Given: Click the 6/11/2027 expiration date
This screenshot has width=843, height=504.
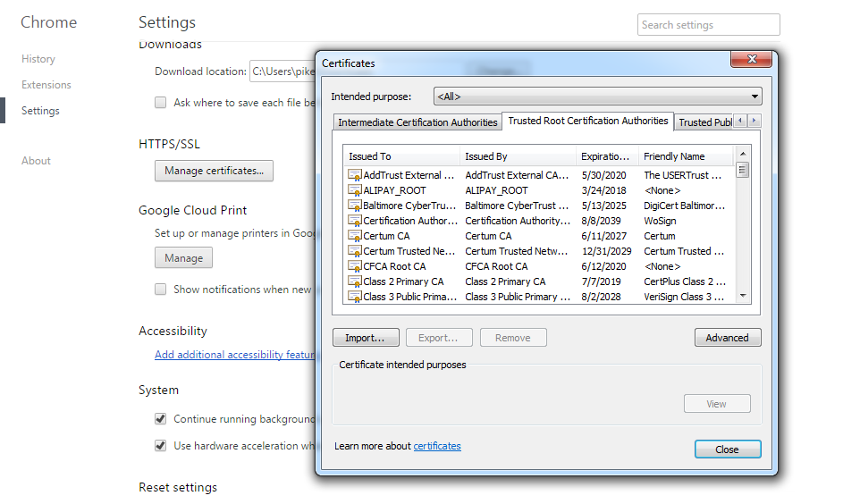Looking at the screenshot, I should (x=603, y=236).
